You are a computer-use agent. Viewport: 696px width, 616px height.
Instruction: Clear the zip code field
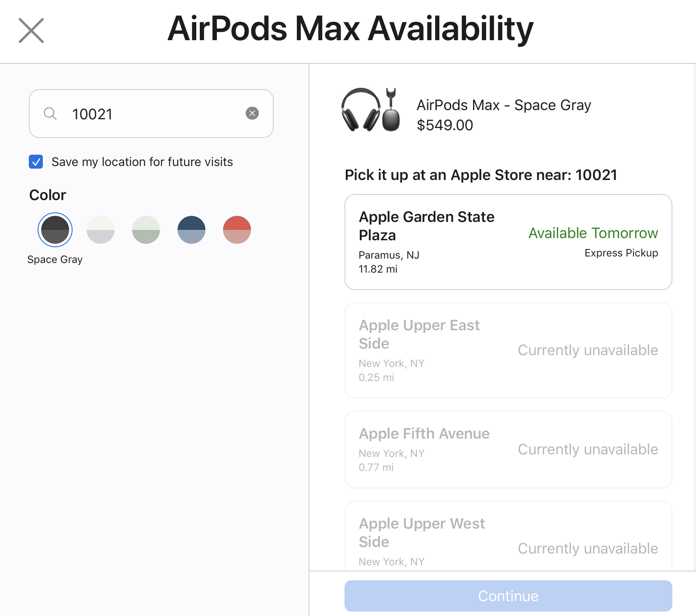(252, 114)
